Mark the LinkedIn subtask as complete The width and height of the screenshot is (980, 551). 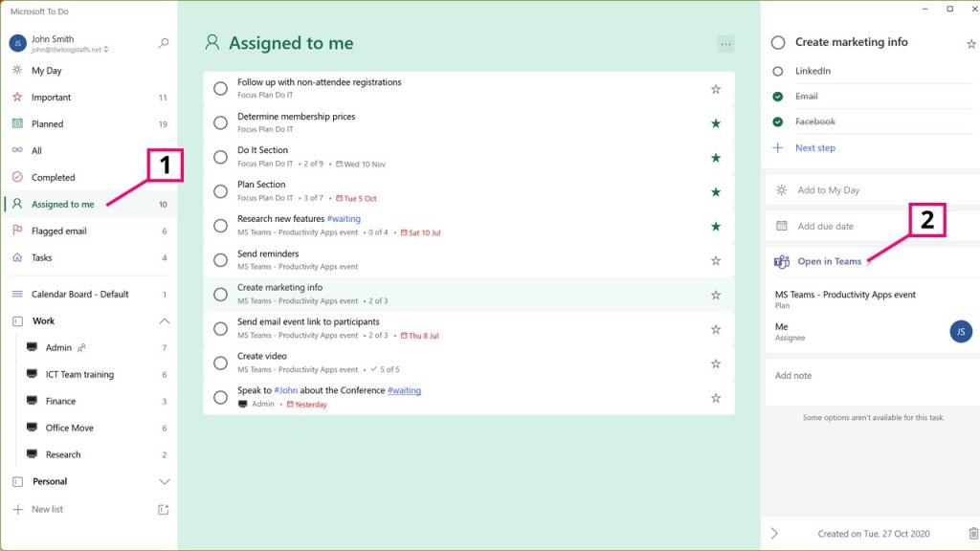[779, 70]
